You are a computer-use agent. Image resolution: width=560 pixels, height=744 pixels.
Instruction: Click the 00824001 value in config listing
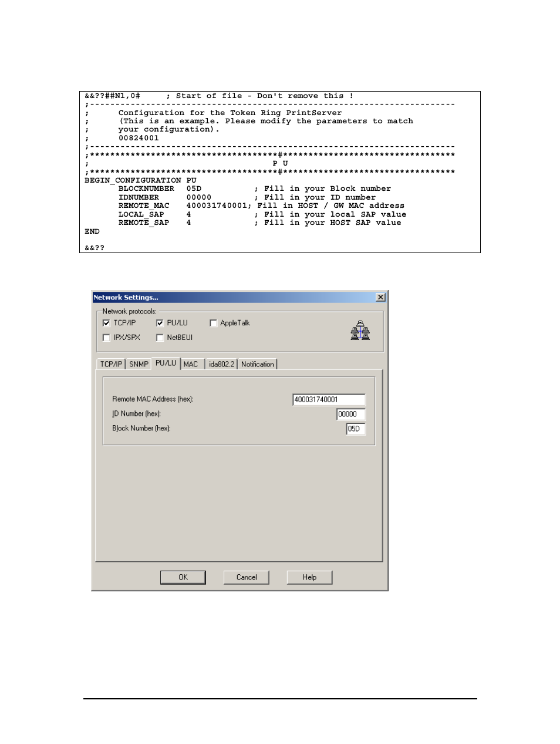(x=139, y=138)
